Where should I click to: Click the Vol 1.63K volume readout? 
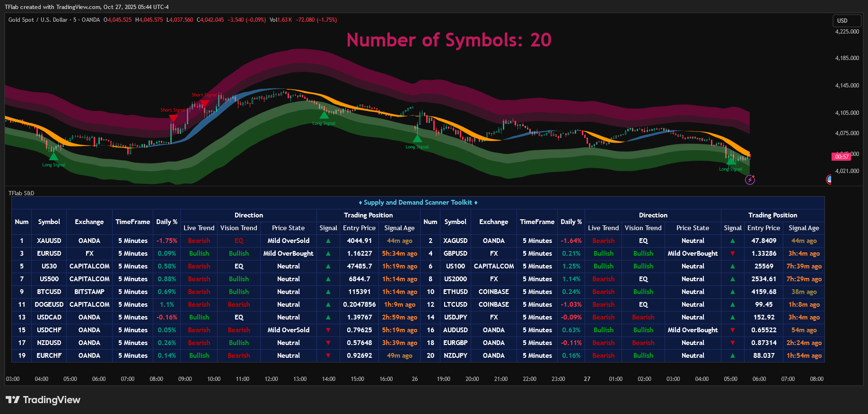coord(281,20)
